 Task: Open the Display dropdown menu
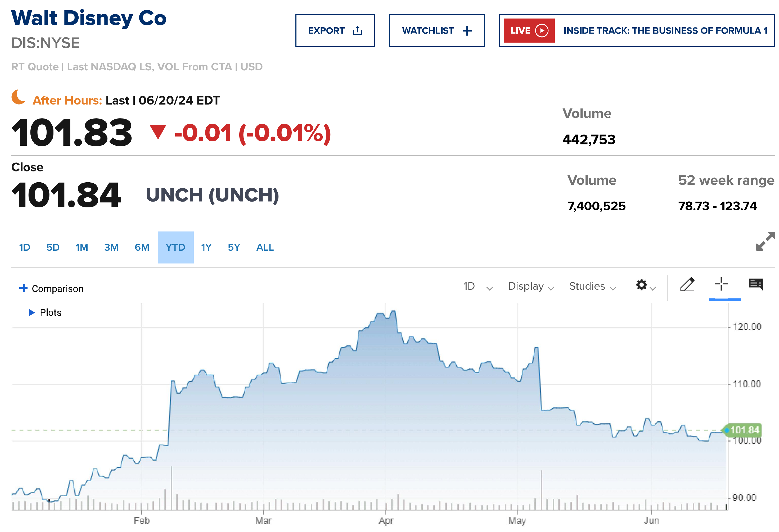531,287
